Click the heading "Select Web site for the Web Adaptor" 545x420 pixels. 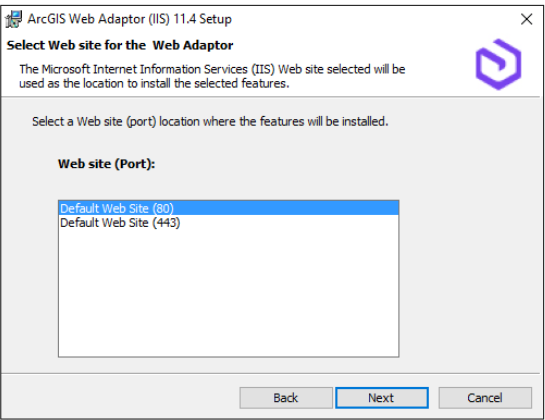(x=120, y=45)
